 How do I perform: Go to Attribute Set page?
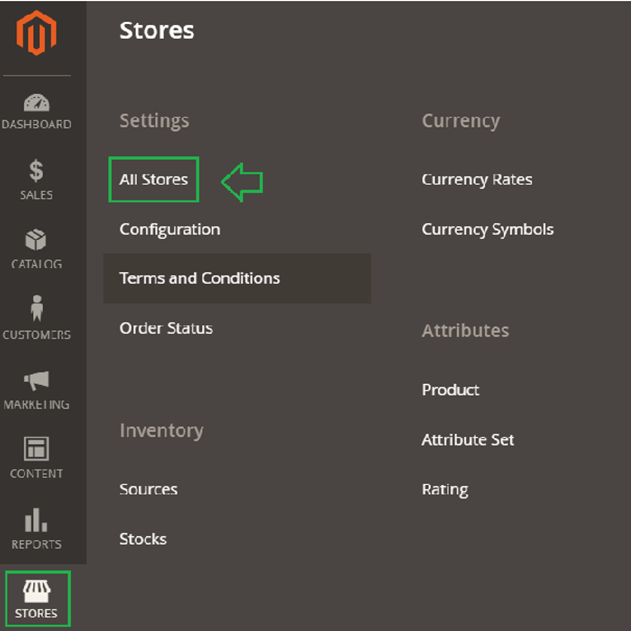468,440
